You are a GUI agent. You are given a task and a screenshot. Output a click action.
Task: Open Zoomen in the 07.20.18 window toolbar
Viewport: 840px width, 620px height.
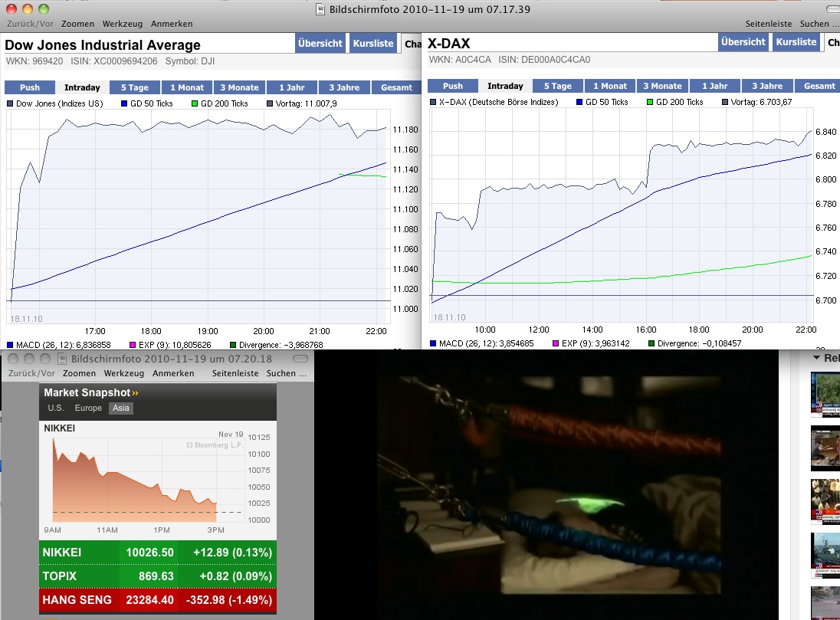79,373
